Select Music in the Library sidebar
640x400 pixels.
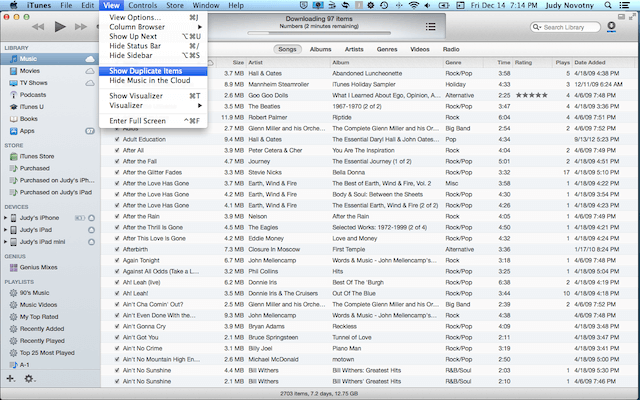point(50,59)
